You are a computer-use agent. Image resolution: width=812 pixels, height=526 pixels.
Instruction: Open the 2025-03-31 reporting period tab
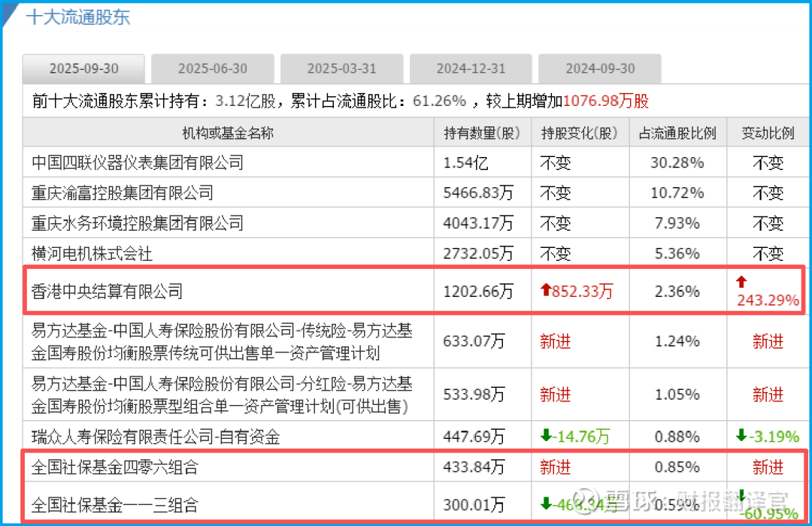coord(341,68)
